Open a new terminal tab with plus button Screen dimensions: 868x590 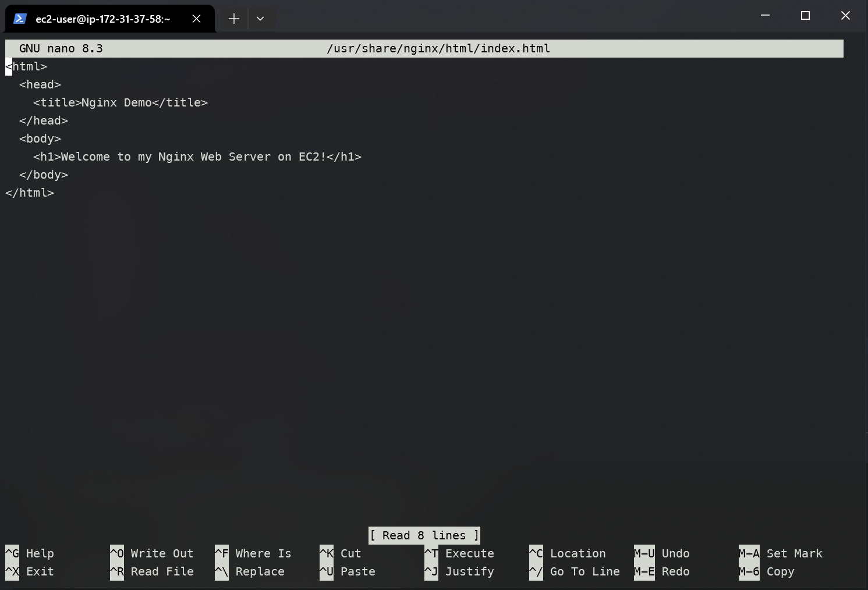pyautogui.click(x=234, y=19)
